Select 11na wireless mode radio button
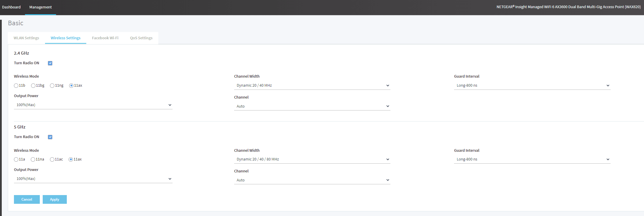This screenshot has height=216, width=644. [x=33, y=159]
